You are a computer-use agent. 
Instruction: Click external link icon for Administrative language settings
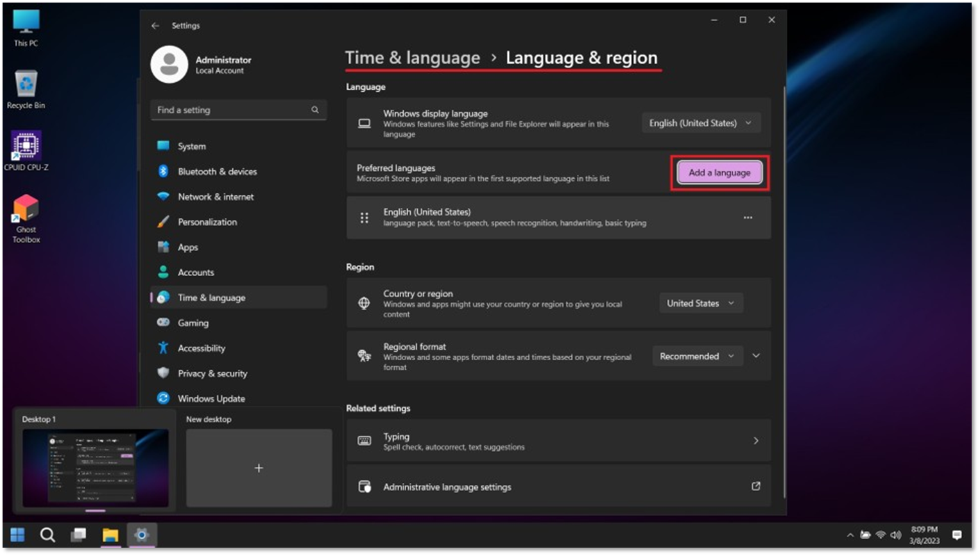coord(756,487)
